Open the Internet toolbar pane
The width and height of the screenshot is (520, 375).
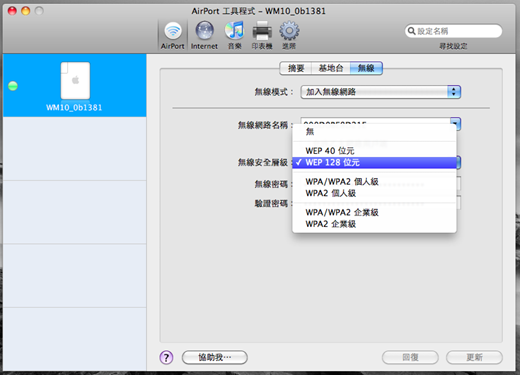pyautogui.click(x=204, y=35)
